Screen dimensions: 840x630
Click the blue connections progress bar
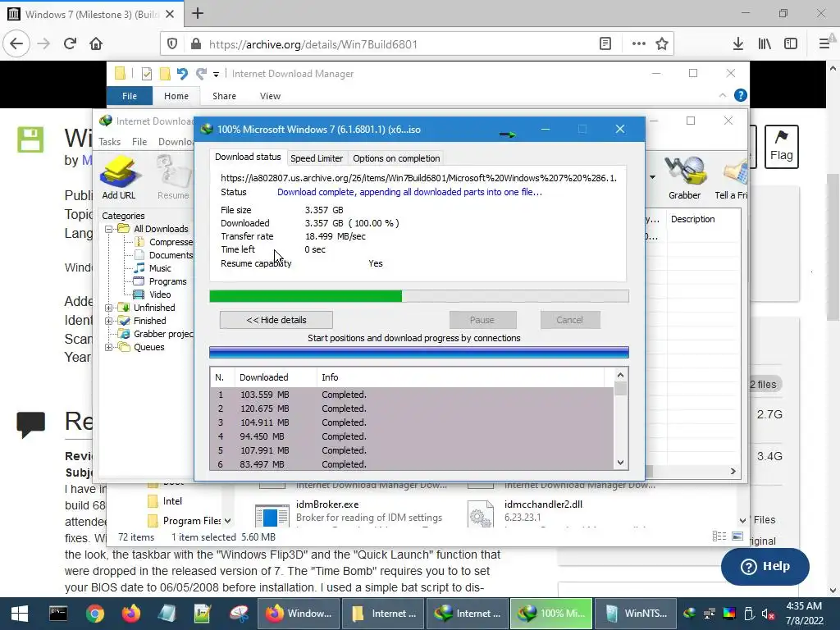pyautogui.click(x=419, y=353)
